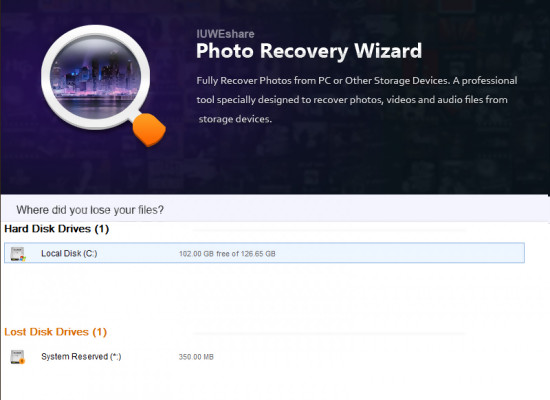This screenshot has height=400, width=550.
Task: Click the Where did you lose your files heading
Action: [90, 210]
